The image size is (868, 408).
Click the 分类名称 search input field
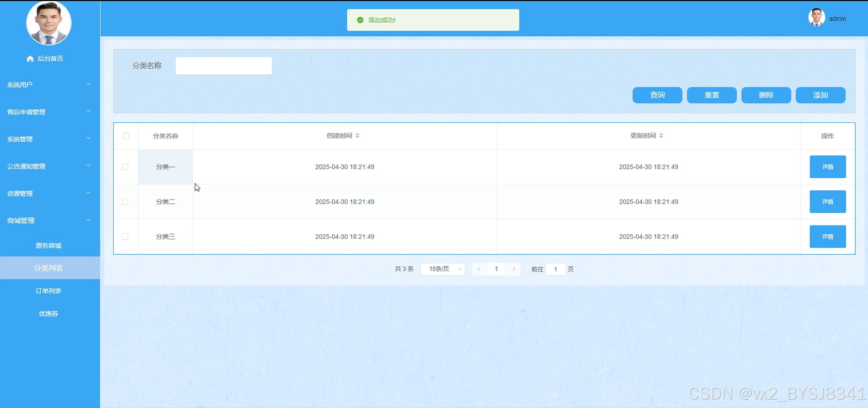click(224, 66)
